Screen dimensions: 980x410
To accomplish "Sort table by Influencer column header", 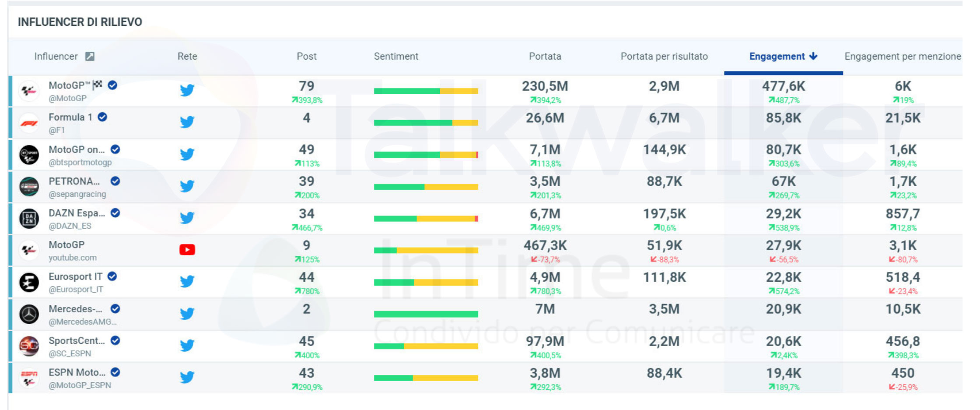I will tap(56, 56).
